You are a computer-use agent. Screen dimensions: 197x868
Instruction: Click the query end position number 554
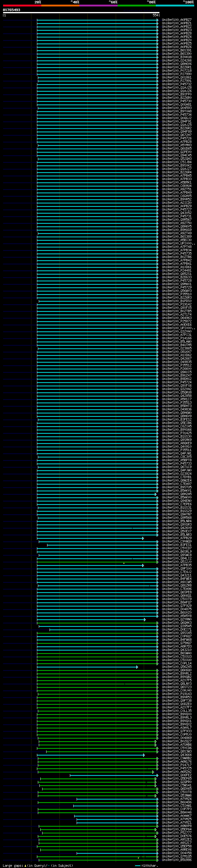155,15
